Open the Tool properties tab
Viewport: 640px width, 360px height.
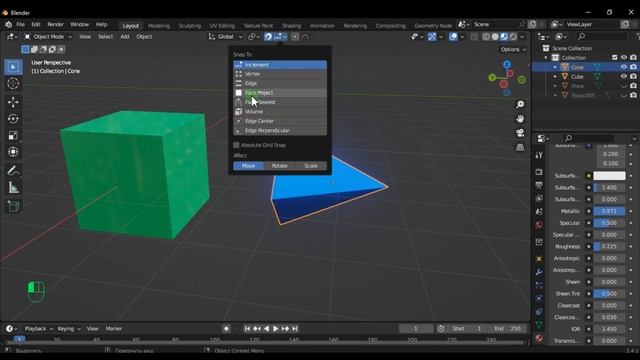pyautogui.click(x=539, y=155)
